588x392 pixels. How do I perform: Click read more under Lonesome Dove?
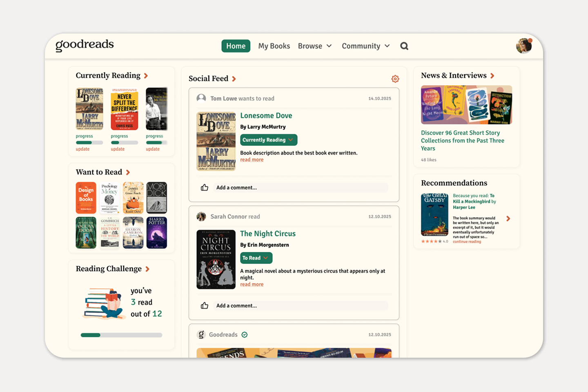pos(252,160)
